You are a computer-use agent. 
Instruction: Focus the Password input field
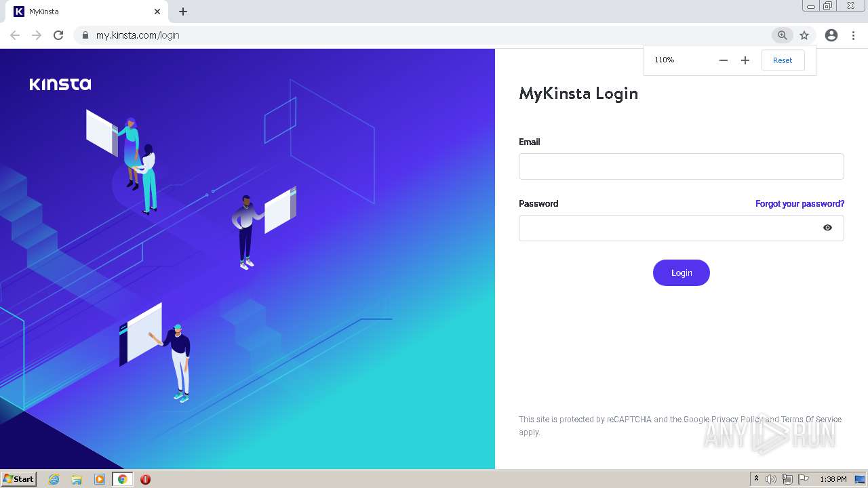(x=681, y=228)
